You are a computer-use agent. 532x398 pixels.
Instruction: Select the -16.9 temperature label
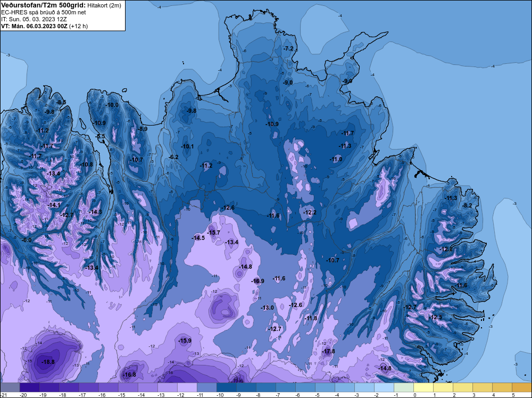point(257,281)
